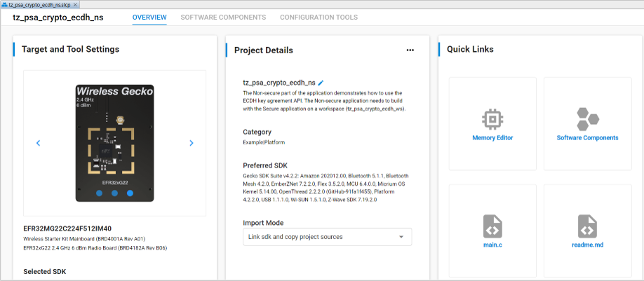Select the first board carousel dot
Screen dimensions: 644x281
(x=100, y=193)
